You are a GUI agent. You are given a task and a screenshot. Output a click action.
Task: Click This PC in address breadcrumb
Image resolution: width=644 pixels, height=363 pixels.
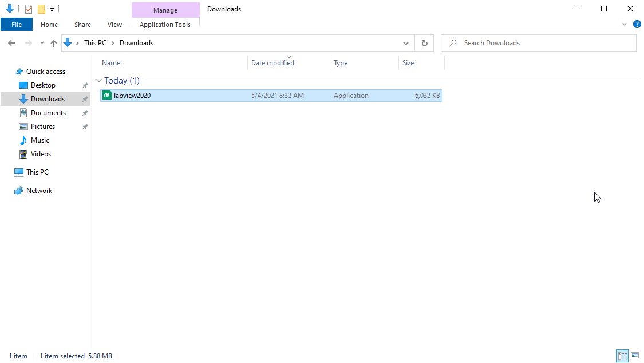(x=94, y=43)
